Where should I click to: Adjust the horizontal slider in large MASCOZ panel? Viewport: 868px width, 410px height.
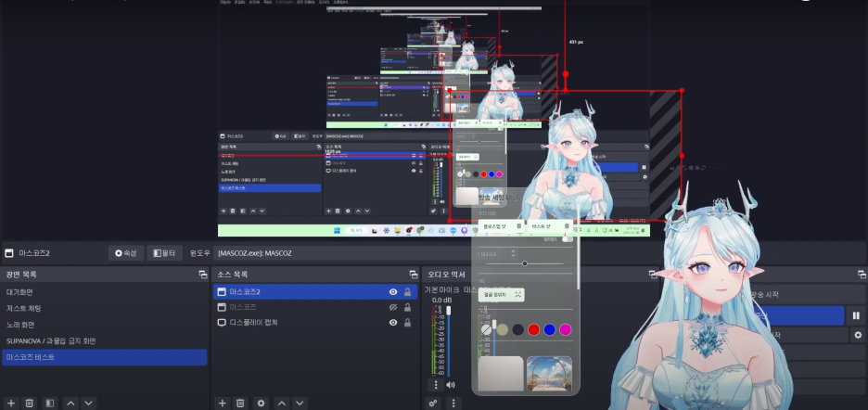coord(525,263)
